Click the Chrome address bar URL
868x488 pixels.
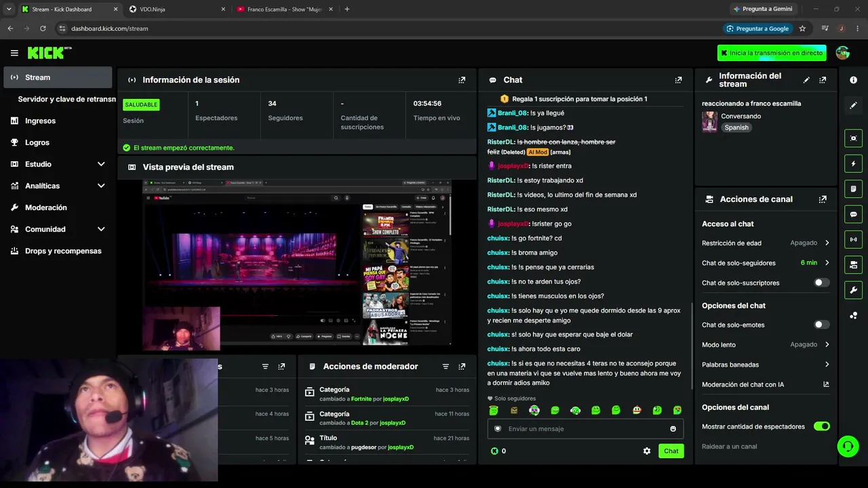[109, 28]
